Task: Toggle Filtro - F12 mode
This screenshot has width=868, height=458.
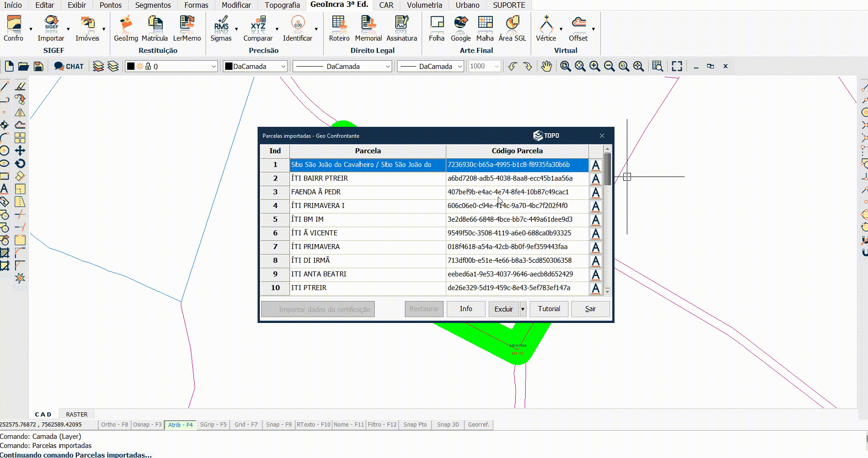Action: (x=382, y=425)
